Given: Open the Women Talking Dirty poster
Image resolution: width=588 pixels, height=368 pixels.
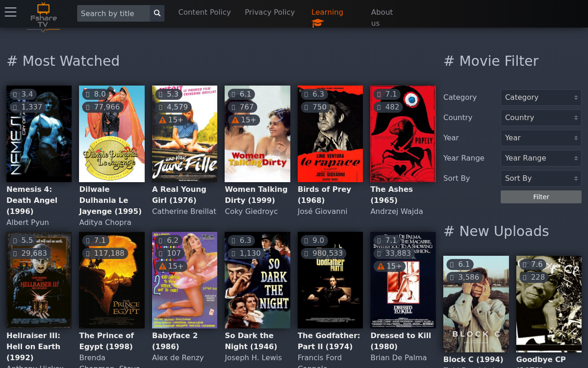Looking at the screenshot, I should click(x=257, y=134).
